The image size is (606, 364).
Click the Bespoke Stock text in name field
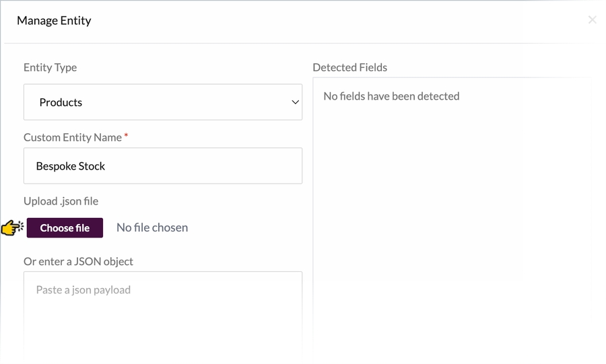click(71, 166)
